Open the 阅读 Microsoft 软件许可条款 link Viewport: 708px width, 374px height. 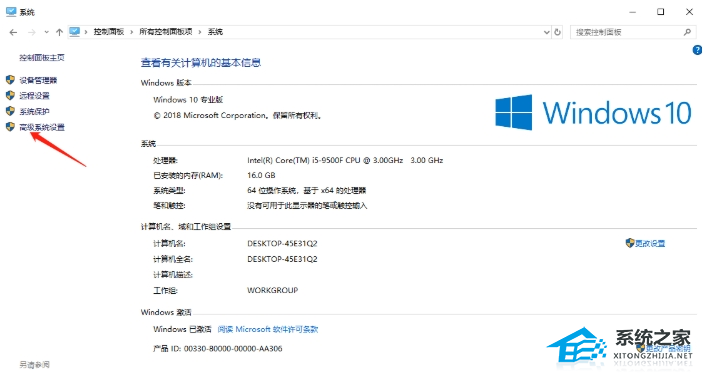268,329
